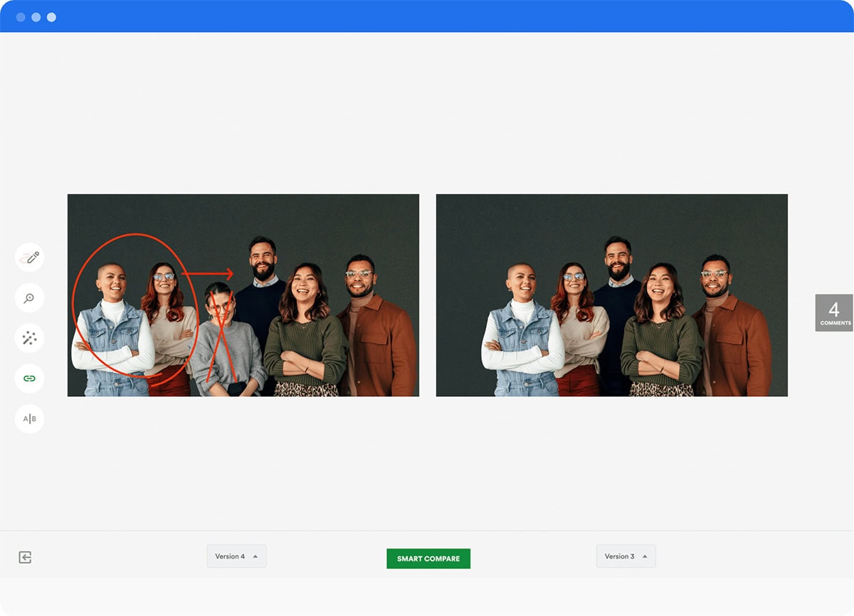Open the zoom magnifier tool
The image size is (854, 616).
(28, 298)
